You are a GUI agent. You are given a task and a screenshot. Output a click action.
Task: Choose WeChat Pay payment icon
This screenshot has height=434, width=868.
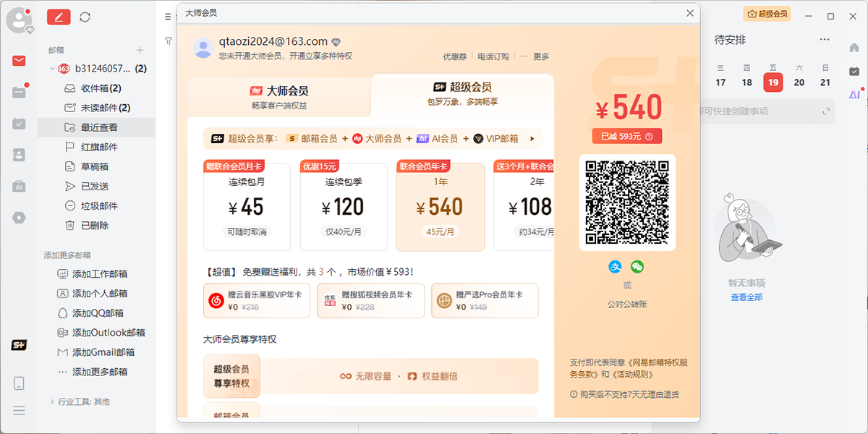coord(637,267)
